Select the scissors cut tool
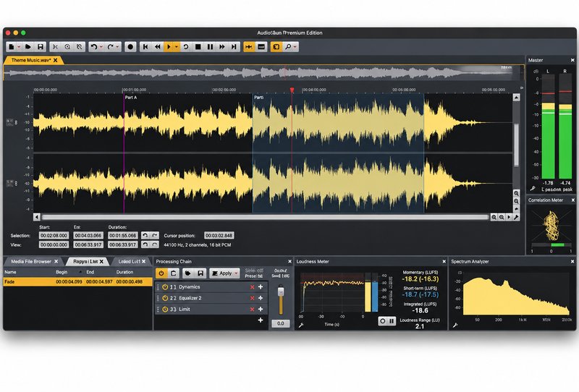579x392 pixels. tap(55, 47)
